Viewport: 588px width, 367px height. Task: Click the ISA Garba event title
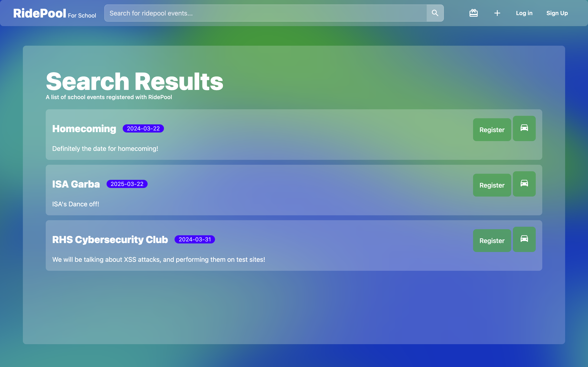coord(76,184)
